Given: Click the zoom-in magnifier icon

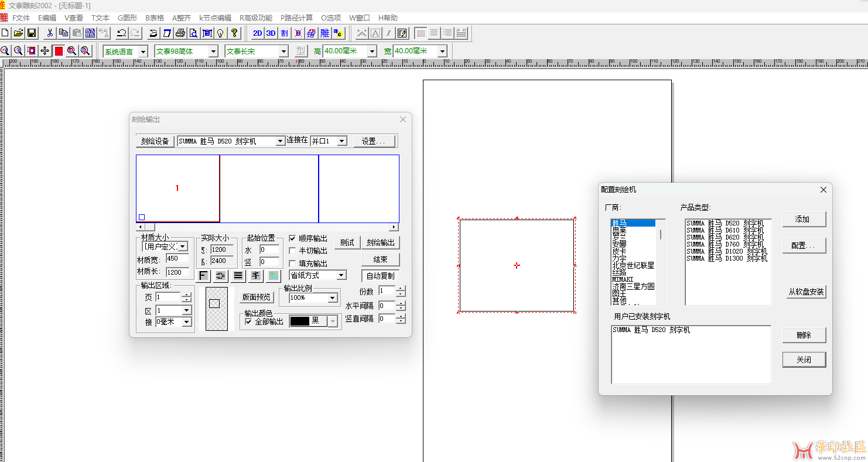Looking at the screenshot, I should [5, 51].
